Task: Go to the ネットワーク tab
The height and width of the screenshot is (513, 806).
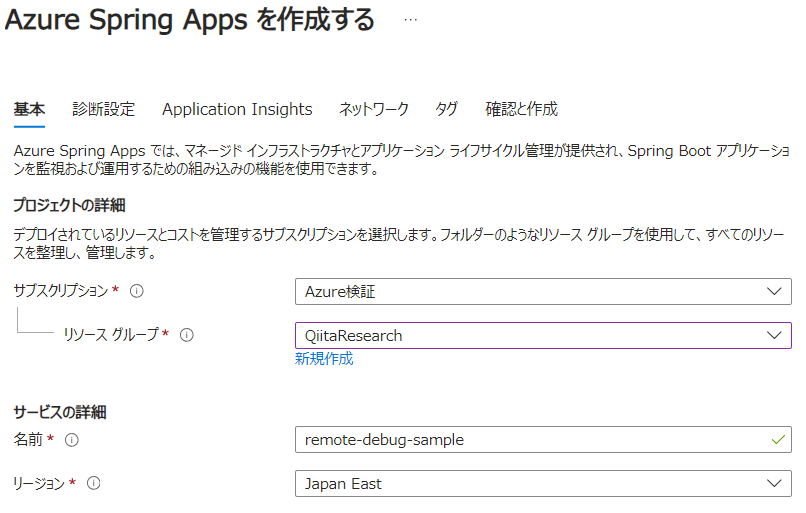Action: 374,109
